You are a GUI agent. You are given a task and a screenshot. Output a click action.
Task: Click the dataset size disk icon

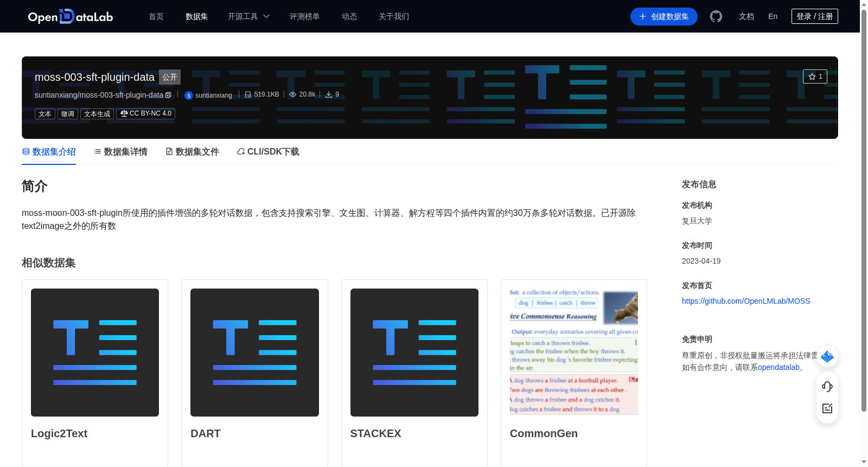pos(248,94)
